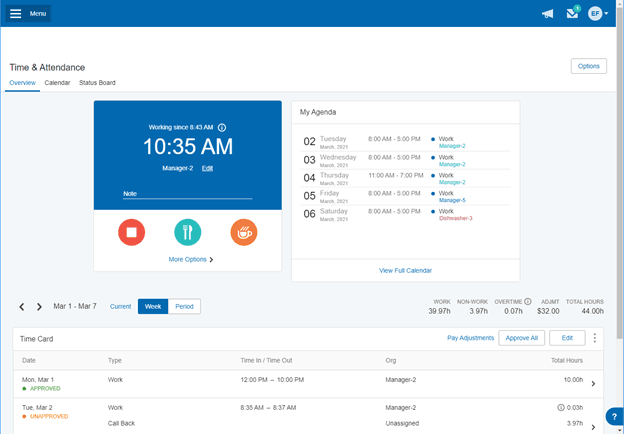The width and height of the screenshot is (624, 434).
Task: Open the EF user profile dropdown
Action: 598,14
